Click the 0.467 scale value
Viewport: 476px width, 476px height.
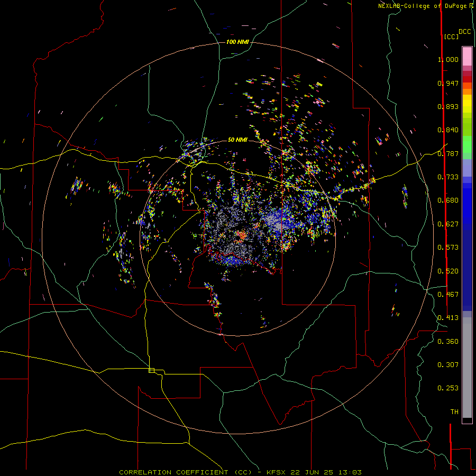[x=448, y=295]
